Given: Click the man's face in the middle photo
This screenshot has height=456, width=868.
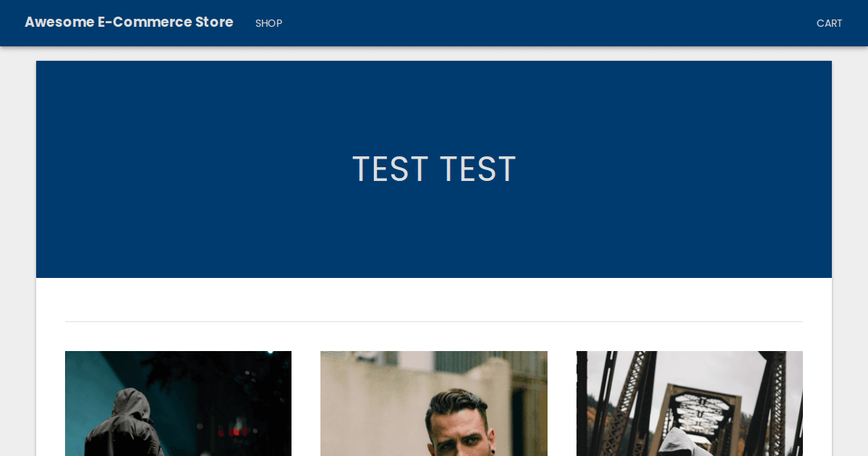Looking at the screenshot, I should pyautogui.click(x=460, y=436).
